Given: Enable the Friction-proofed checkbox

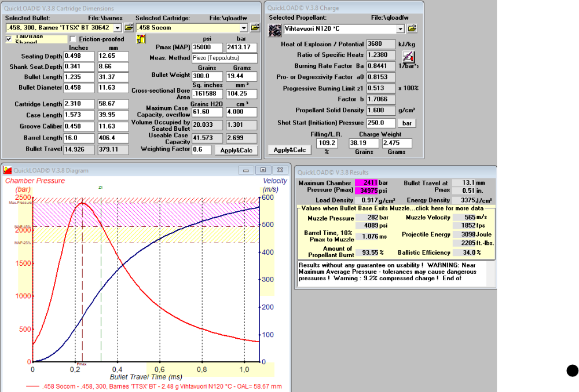Looking at the screenshot, I should pyautogui.click(x=73, y=39).
